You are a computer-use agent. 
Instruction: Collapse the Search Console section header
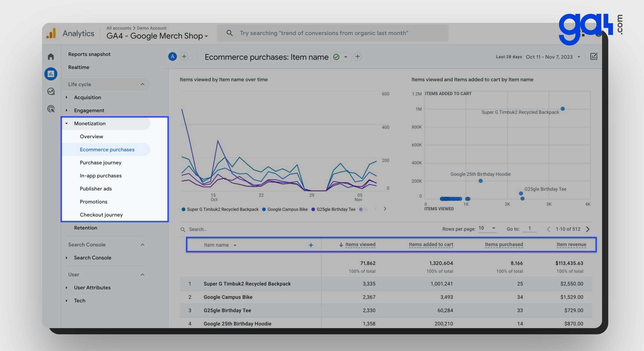pyautogui.click(x=142, y=245)
